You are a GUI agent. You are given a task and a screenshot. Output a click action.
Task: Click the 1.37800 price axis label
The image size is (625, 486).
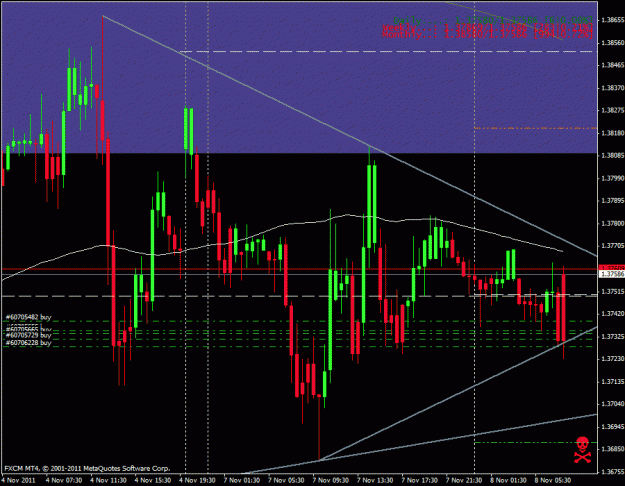pyautogui.click(x=613, y=223)
